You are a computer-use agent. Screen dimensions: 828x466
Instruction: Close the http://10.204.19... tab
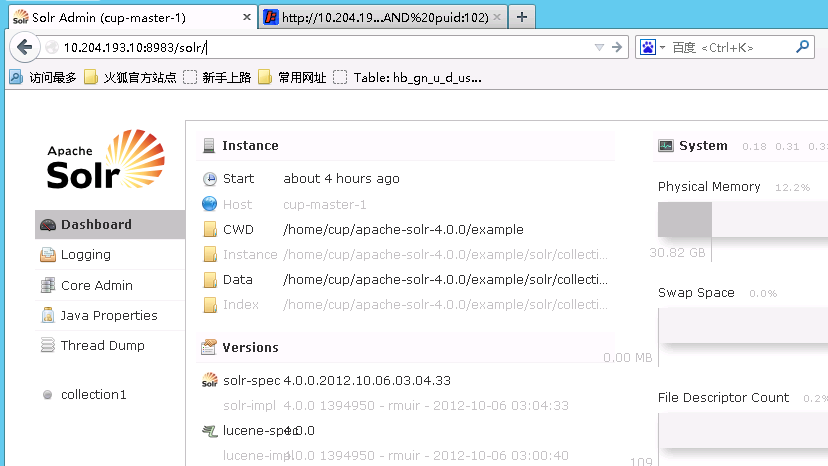[x=497, y=17]
